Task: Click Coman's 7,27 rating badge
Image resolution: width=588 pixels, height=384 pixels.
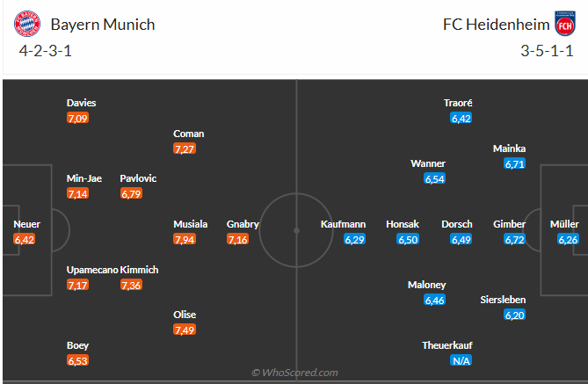Action: click(185, 149)
